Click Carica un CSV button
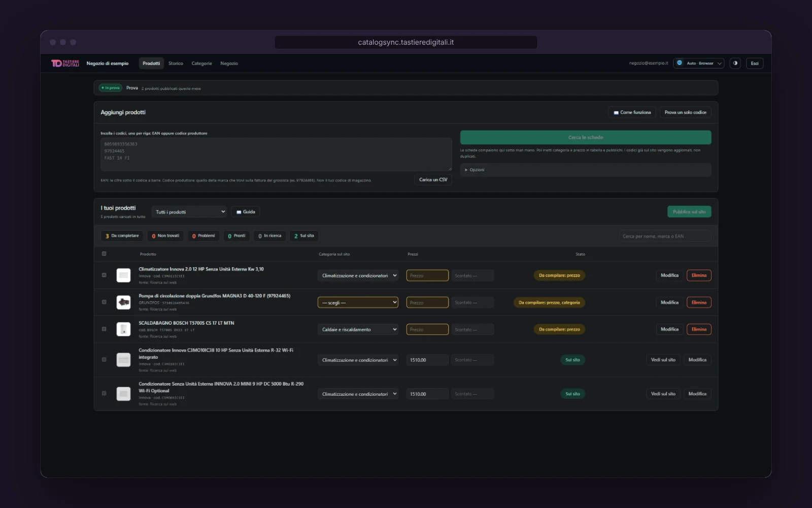This screenshot has width=812, height=508. (x=433, y=180)
